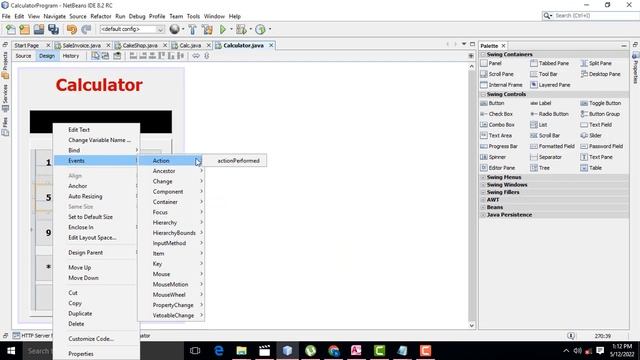Click the New Project toolbar icon
640x360 pixels.
pyautogui.click(x=24, y=29)
